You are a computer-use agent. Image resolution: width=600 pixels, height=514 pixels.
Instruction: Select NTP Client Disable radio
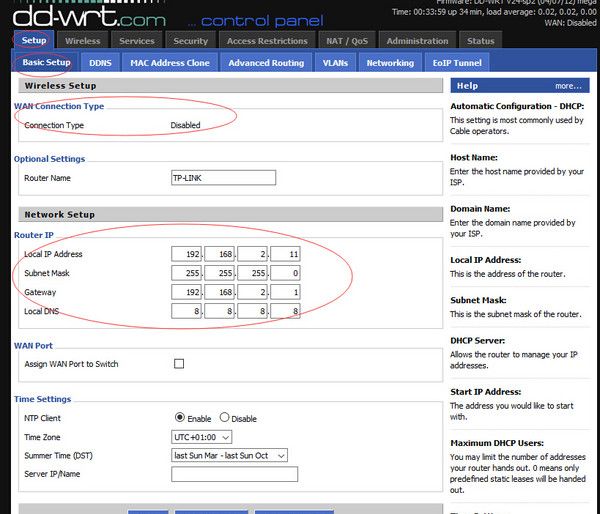pos(224,417)
